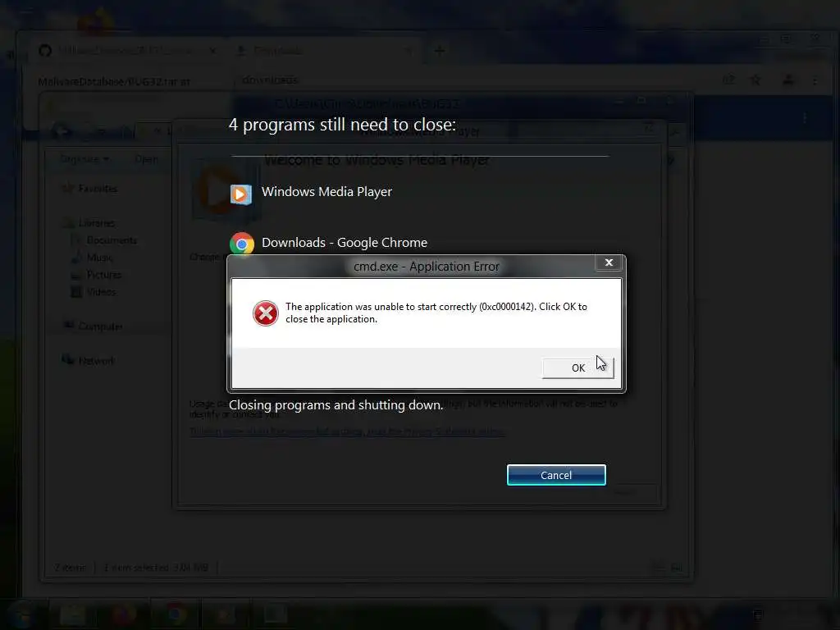
Task: Click the '4 programs still need to close' heading
Action: pos(342,125)
